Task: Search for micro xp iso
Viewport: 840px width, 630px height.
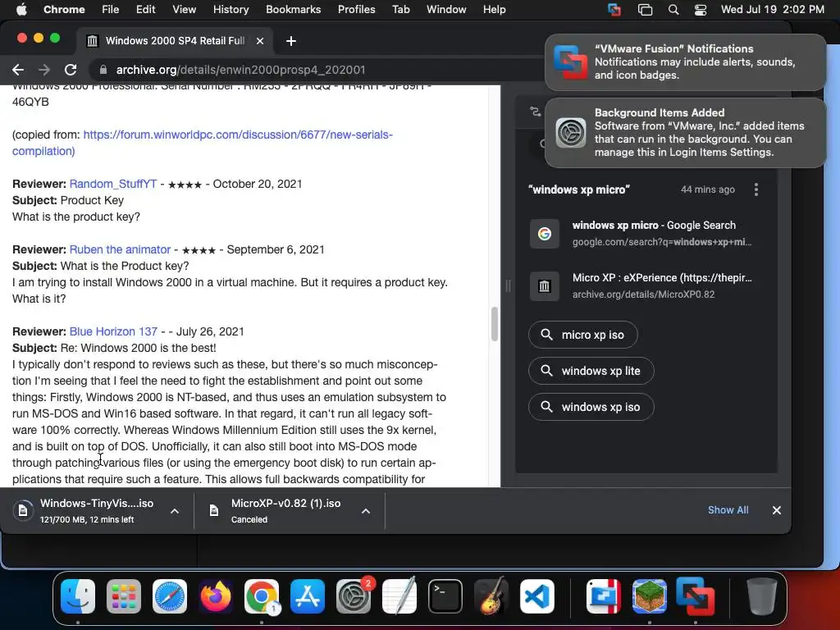Action: 583,335
